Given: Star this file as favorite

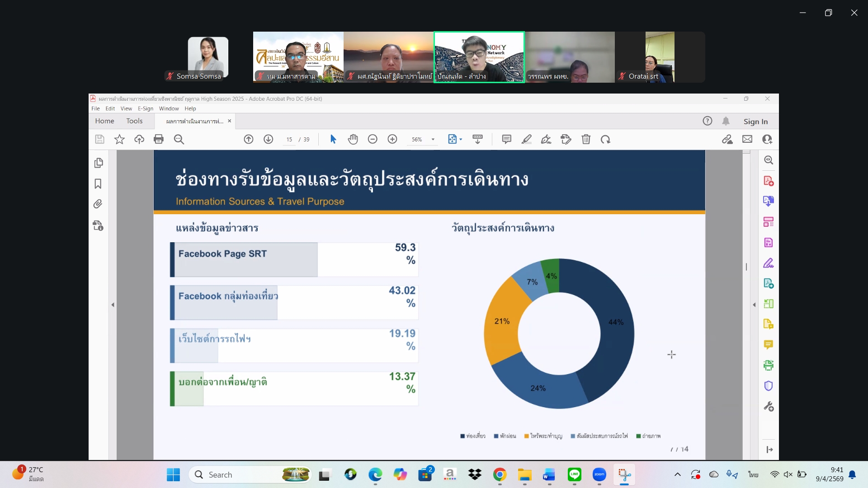Looking at the screenshot, I should (x=119, y=139).
